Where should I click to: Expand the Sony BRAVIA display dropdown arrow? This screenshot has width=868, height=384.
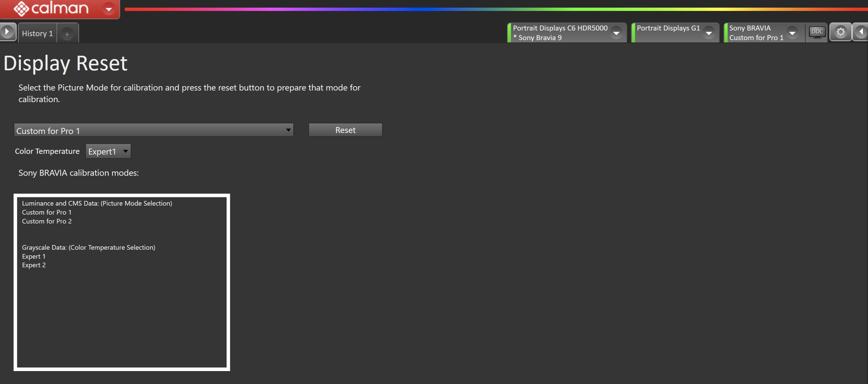coord(792,33)
